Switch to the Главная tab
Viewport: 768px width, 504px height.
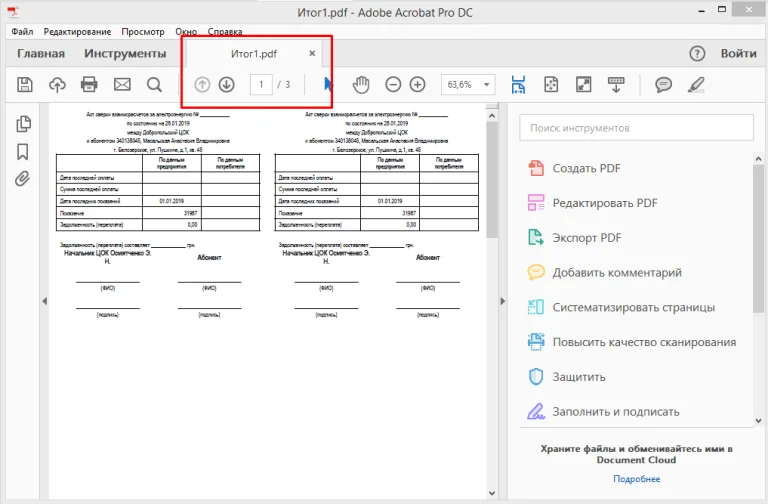(x=41, y=53)
